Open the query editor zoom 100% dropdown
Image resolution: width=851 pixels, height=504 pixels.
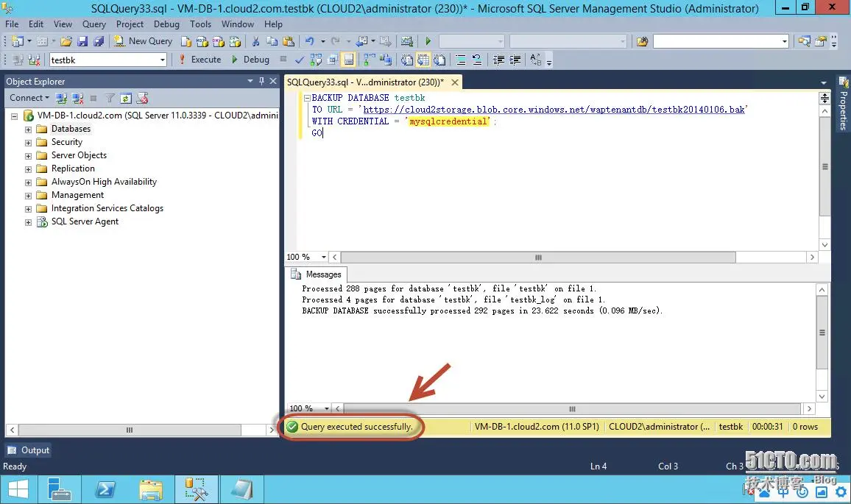(324, 257)
